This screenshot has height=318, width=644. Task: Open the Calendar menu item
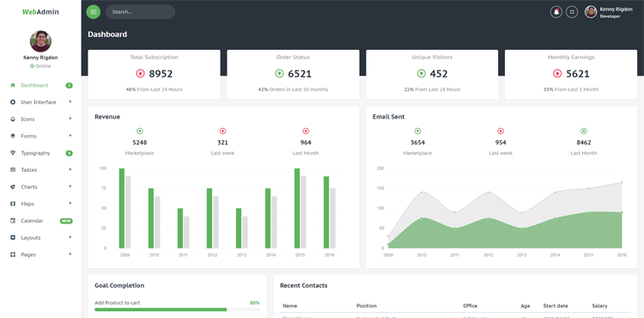click(40, 221)
